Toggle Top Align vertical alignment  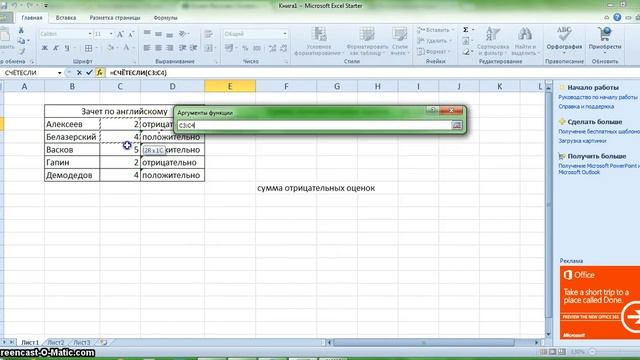147,33
